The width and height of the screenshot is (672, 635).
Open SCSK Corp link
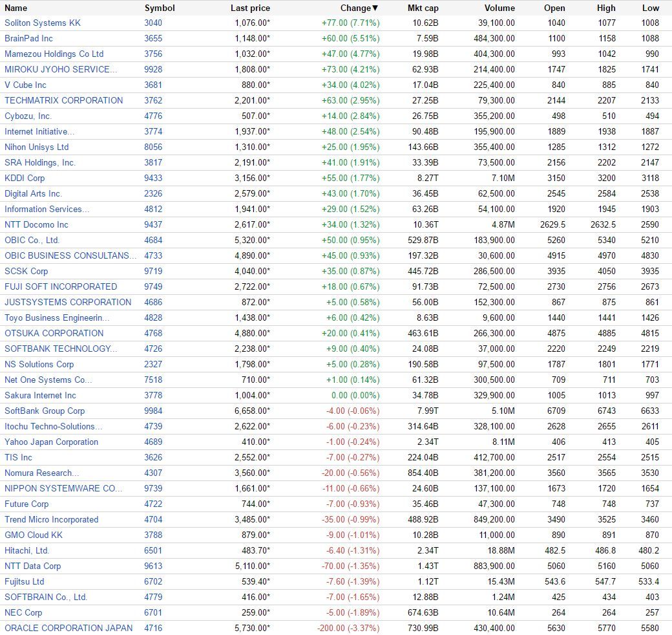click(x=26, y=272)
